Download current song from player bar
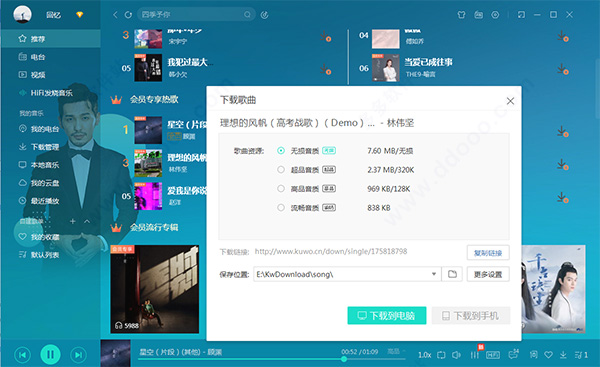Image resolution: width=600 pixels, height=367 pixels. 563,355
